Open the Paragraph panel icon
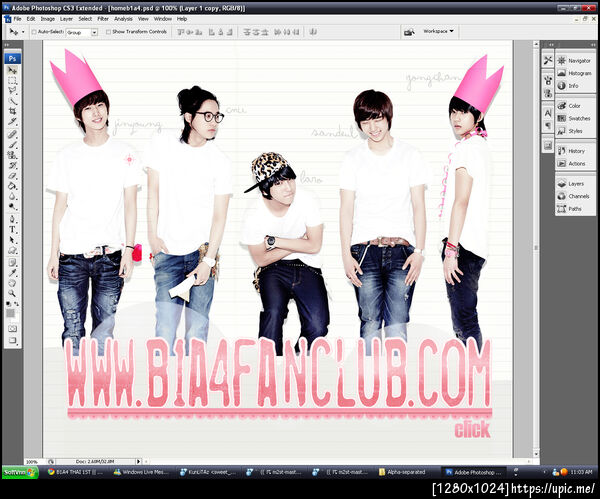This screenshot has width=600, height=499. coord(548,126)
